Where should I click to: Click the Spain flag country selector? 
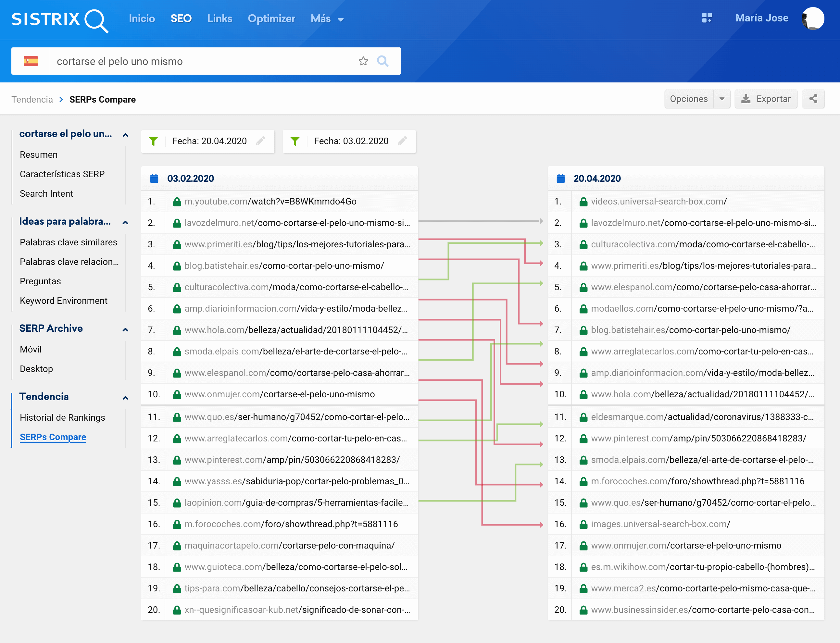click(x=31, y=61)
